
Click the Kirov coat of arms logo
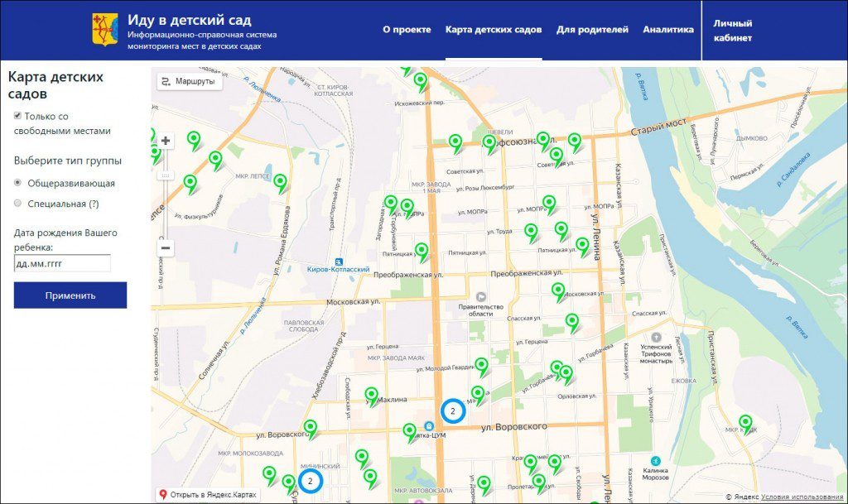click(104, 30)
